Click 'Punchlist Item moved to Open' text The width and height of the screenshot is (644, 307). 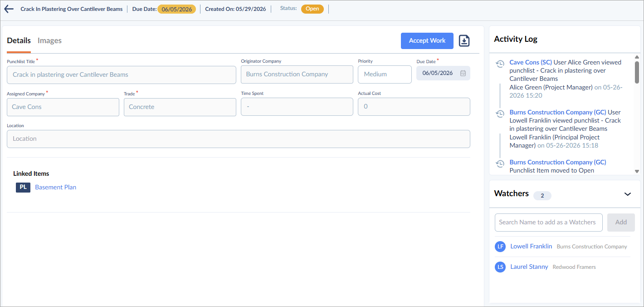coord(552,170)
